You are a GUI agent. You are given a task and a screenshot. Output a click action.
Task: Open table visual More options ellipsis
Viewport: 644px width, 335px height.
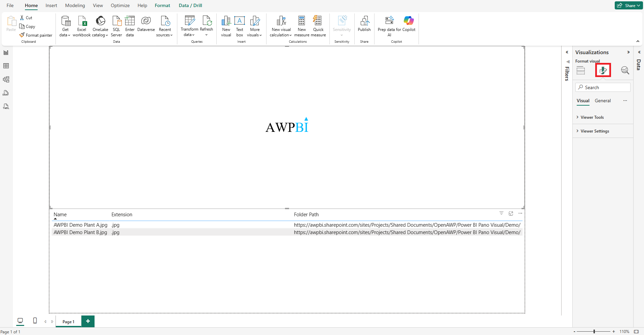coord(520,213)
